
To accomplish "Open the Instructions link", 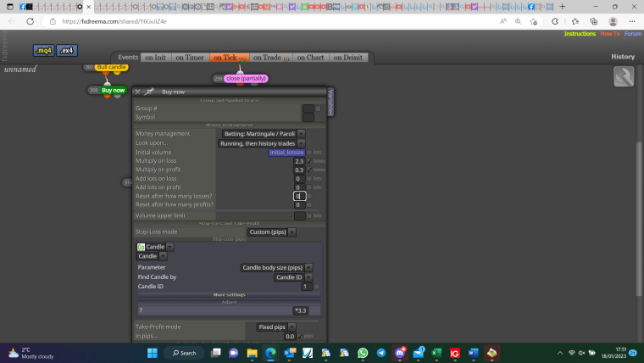I will pos(580,34).
